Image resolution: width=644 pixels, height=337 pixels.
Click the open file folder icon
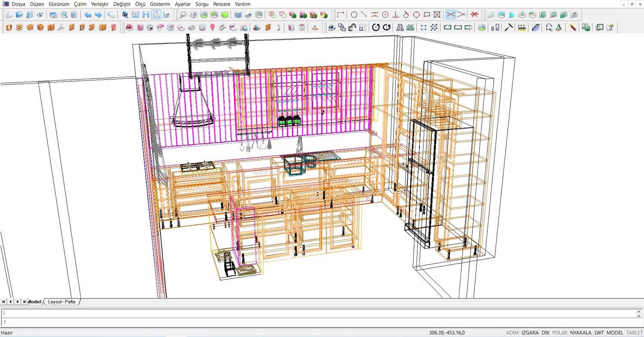coord(19,15)
